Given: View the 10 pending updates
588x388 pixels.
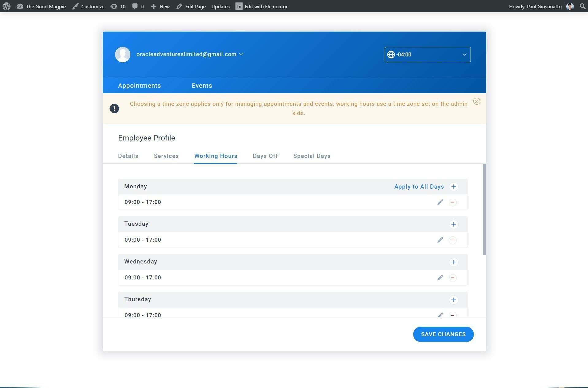Looking at the screenshot, I should click(118, 6).
